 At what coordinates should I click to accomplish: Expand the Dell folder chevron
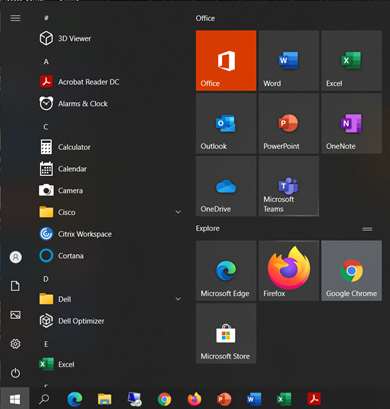pos(178,299)
